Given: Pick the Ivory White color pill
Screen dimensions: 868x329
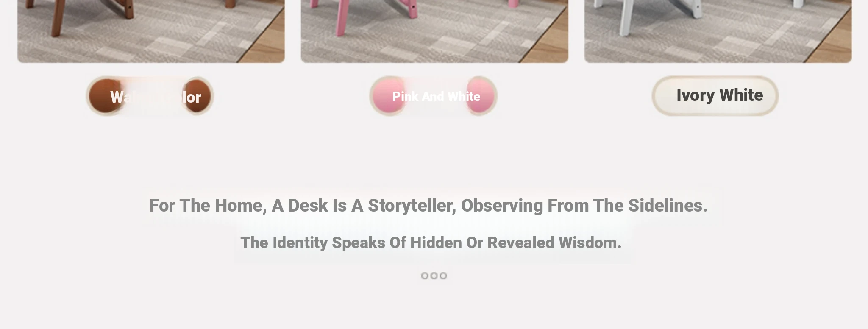Looking at the screenshot, I should 715,96.
